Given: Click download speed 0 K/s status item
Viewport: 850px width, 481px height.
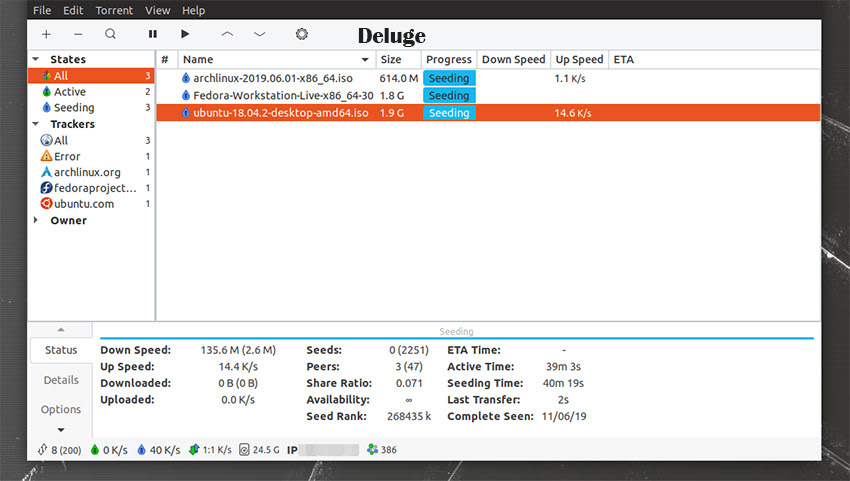Looking at the screenshot, I should (109, 450).
